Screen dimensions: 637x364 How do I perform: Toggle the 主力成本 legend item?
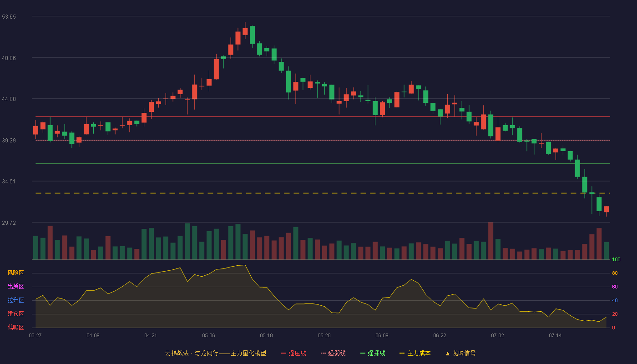pyautogui.click(x=415, y=353)
